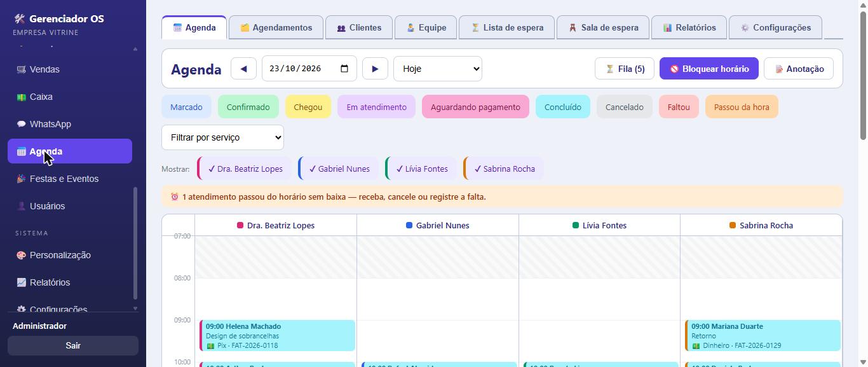
Task: Click the Lívia Fontes column header
Action: pyautogui.click(x=599, y=225)
